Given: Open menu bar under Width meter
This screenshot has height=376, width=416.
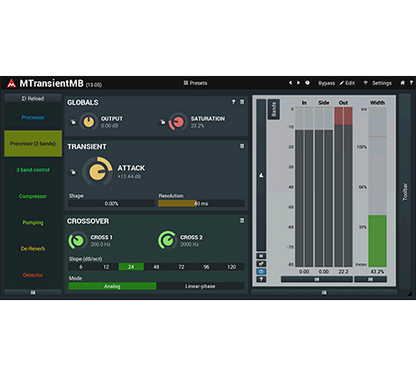Looking at the screenshot, I should (x=371, y=279).
